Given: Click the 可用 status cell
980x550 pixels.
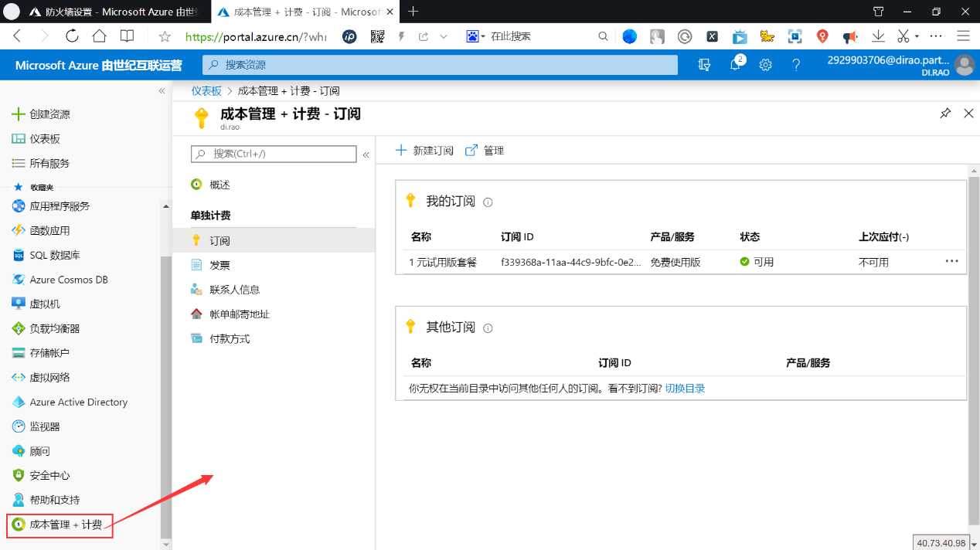Looking at the screenshot, I should tap(757, 263).
